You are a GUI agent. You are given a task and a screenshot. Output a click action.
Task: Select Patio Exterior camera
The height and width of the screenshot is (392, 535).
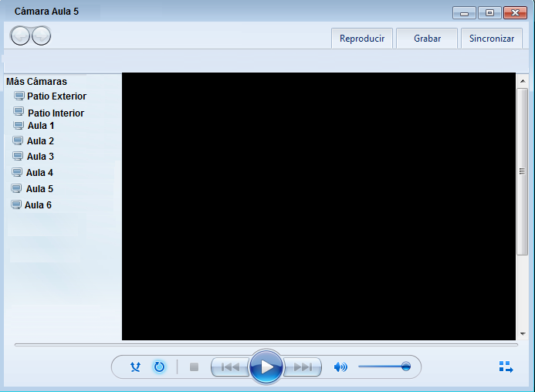coord(56,96)
